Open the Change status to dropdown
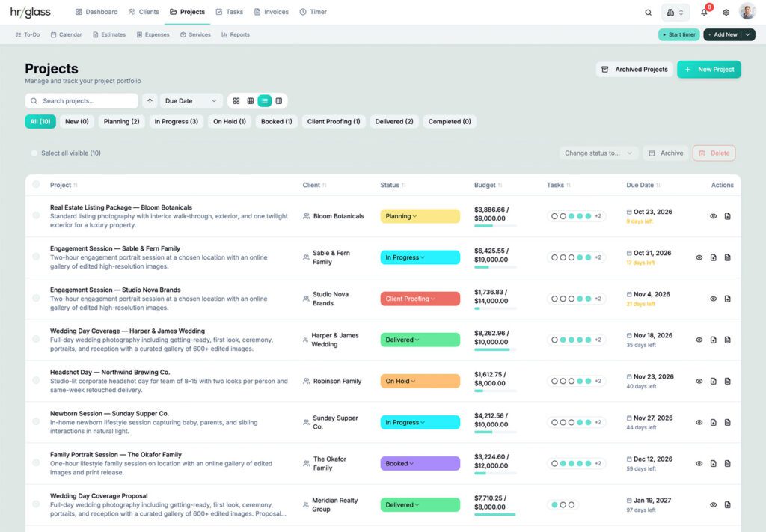Image resolution: width=766 pixels, height=532 pixels. point(598,153)
